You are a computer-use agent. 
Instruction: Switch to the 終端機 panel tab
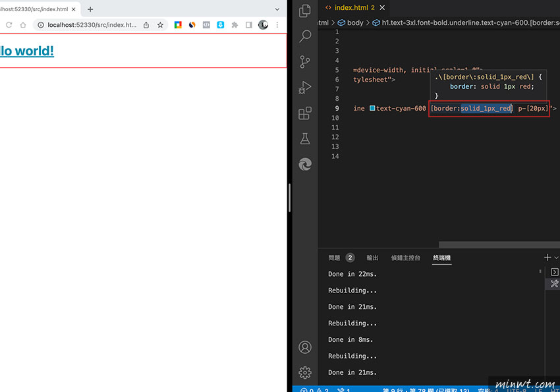click(442, 258)
